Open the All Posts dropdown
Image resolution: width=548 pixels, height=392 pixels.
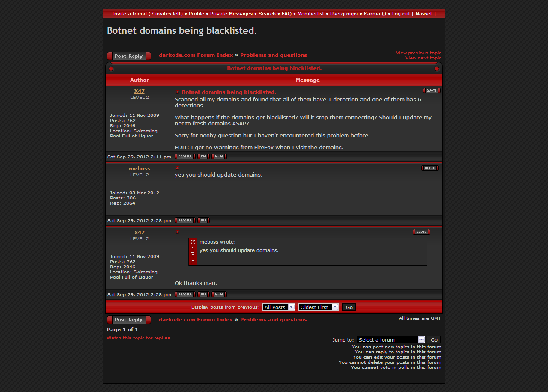(x=279, y=307)
